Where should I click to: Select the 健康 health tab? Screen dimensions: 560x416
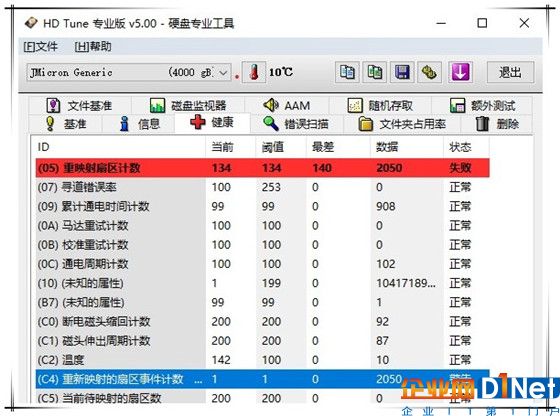click(212, 122)
